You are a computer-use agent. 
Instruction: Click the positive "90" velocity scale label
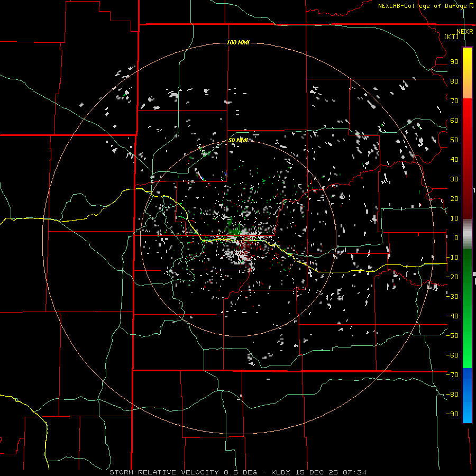pyautogui.click(x=454, y=62)
